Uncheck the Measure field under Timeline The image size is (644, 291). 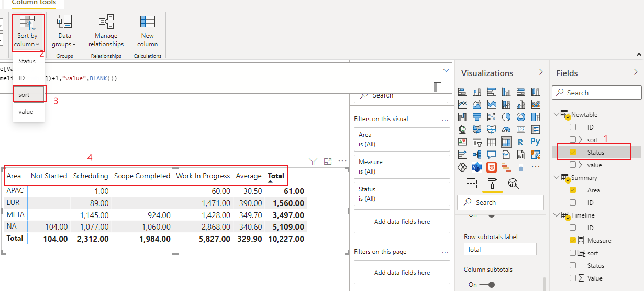click(573, 240)
